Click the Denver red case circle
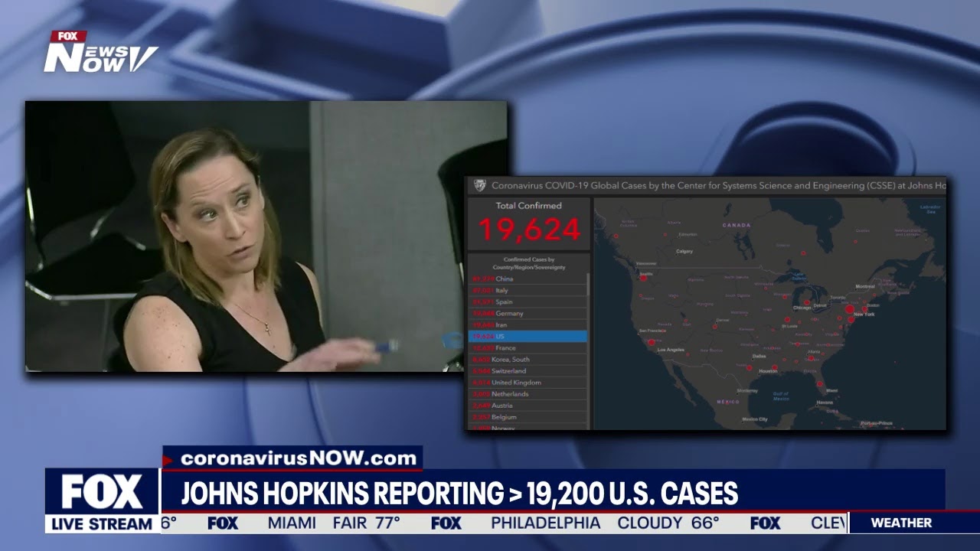 tap(715, 327)
